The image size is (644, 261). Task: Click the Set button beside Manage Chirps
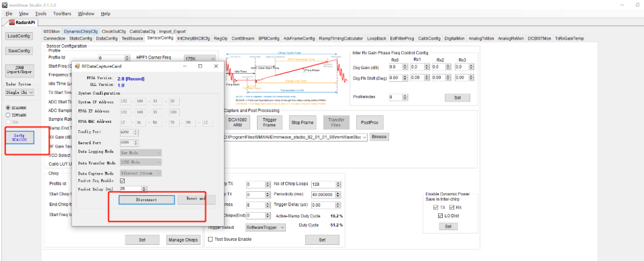click(x=142, y=240)
